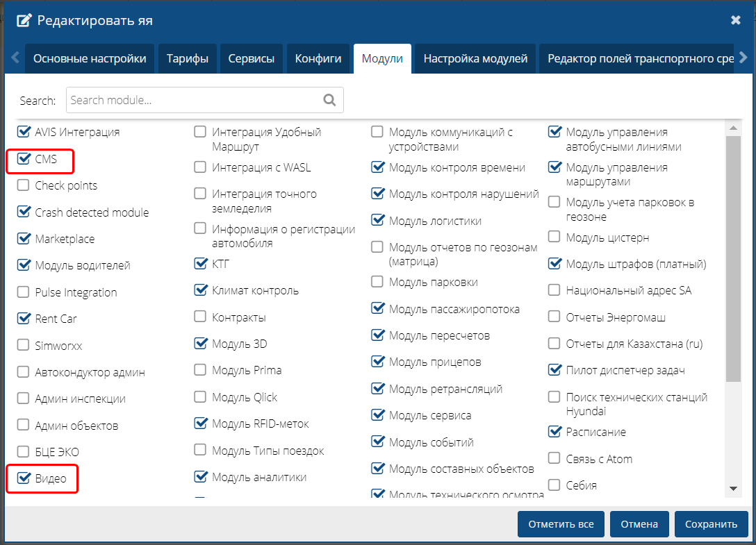Uncheck Модуль 3D
This screenshot has width=756, height=545.
coord(201,344)
